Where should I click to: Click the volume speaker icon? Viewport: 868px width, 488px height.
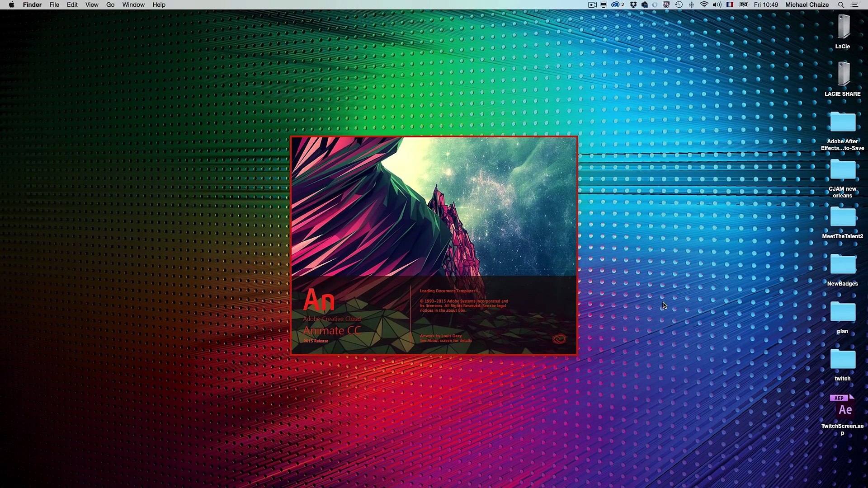pos(717,5)
